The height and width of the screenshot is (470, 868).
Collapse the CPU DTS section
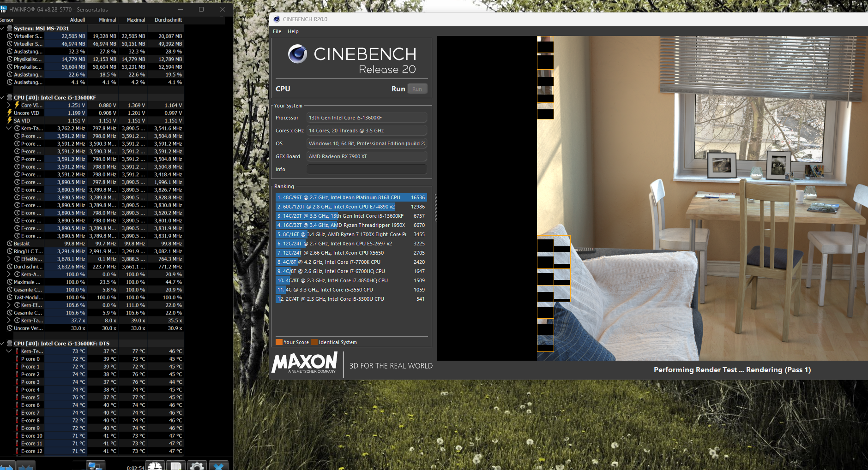[2, 343]
